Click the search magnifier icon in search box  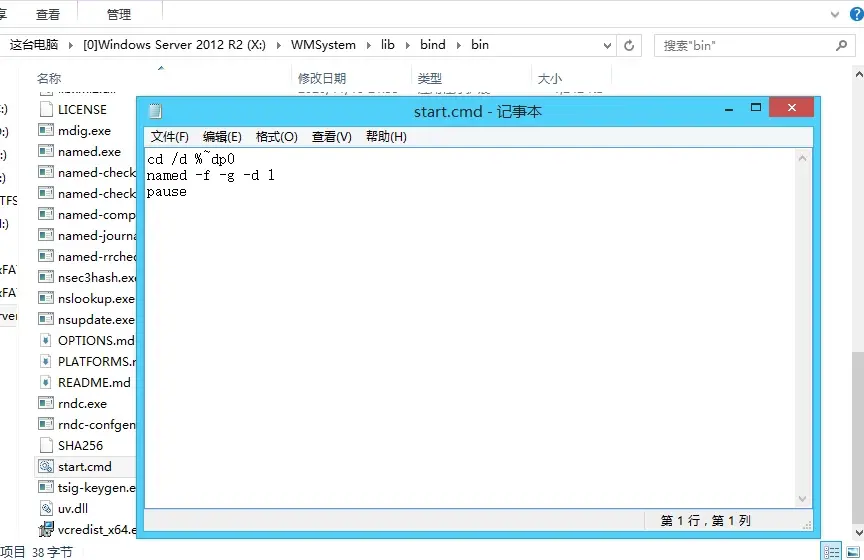(841, 45)
